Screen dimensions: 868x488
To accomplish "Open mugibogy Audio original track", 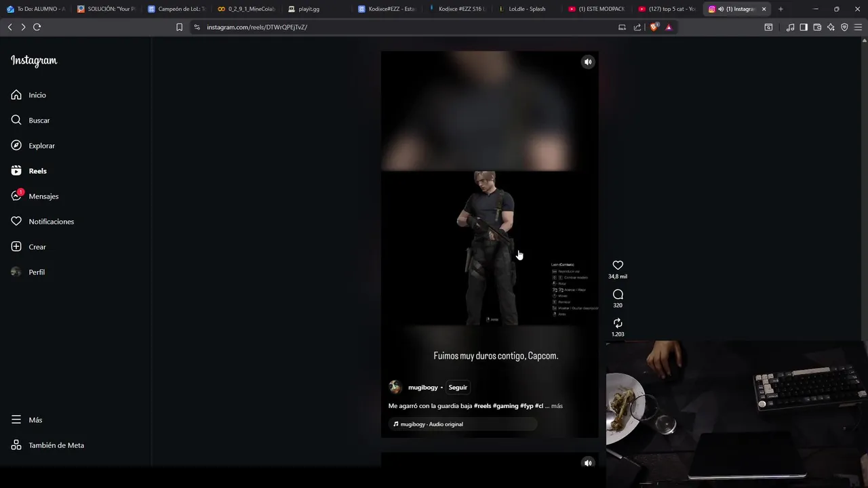I will coord(463,424).
